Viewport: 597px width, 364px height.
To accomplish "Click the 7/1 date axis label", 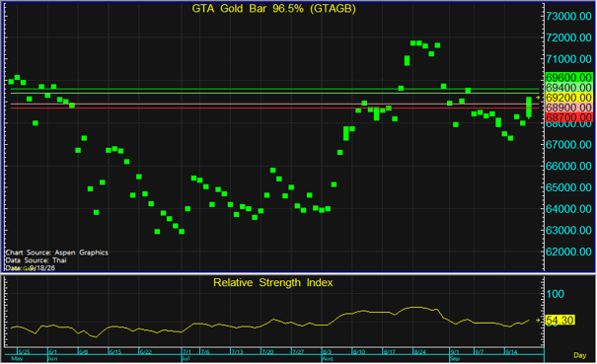I will pyautogui.click(x=187, y=352).
